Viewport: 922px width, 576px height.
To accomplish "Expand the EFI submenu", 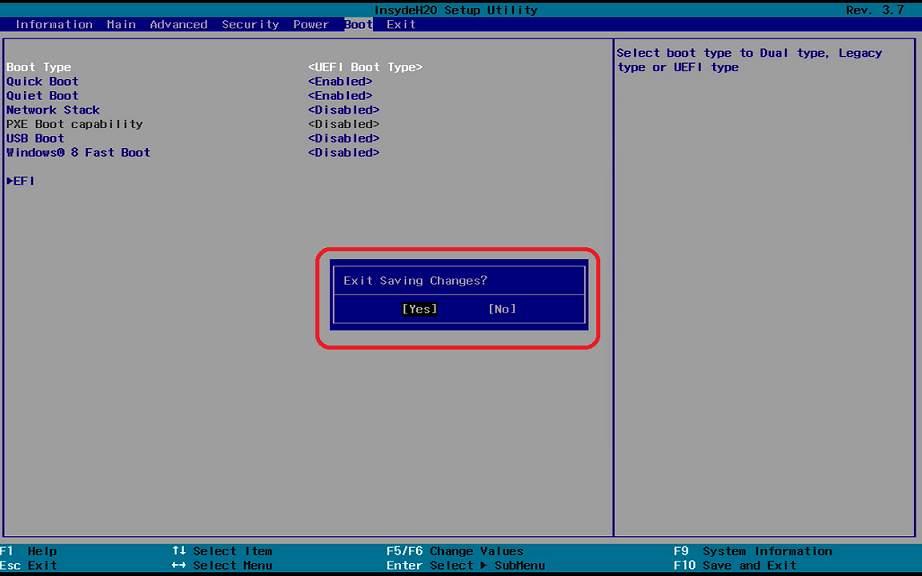I will (21, 181).
